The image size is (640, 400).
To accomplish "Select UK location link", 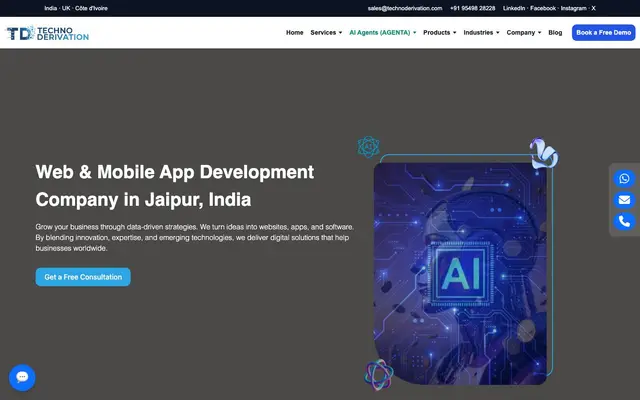I will (66, 8).
